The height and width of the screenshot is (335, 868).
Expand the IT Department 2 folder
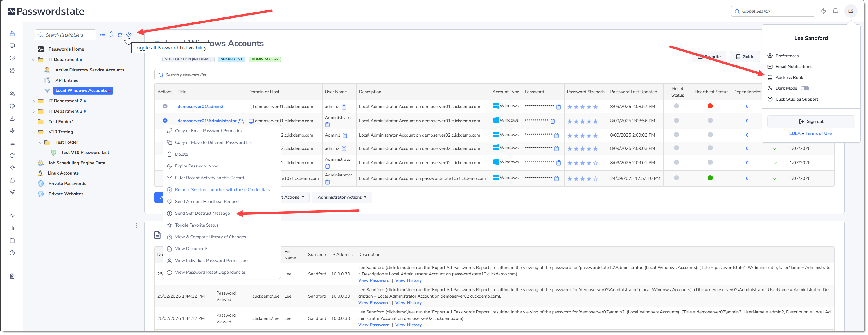click(33, 101)
